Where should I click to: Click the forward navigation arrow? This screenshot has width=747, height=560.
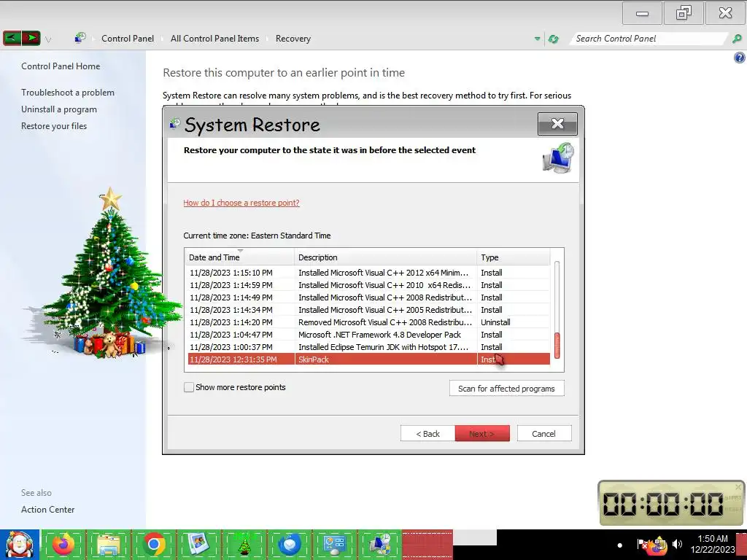(31, 38)
